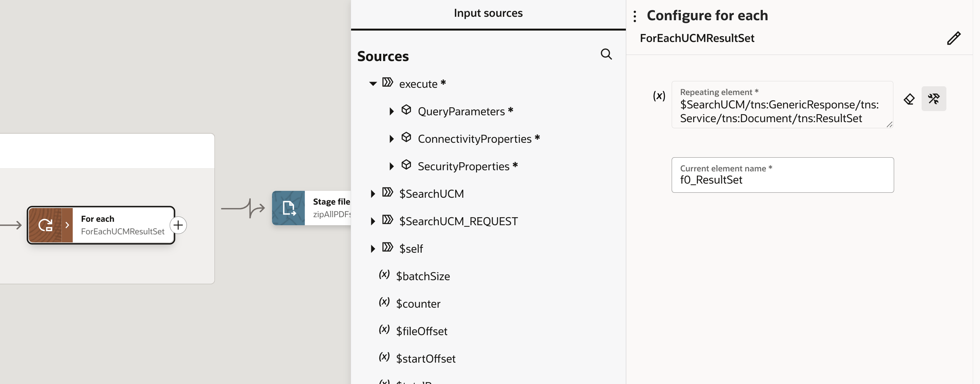Expand the $SearchUCM source
This screenshot has width=980, height=384.
click(373, 194)
